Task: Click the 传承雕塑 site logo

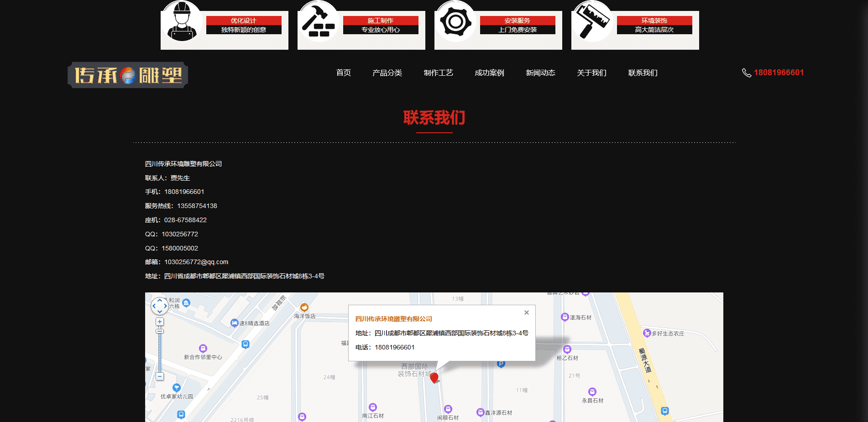Action: click(128, 75)
